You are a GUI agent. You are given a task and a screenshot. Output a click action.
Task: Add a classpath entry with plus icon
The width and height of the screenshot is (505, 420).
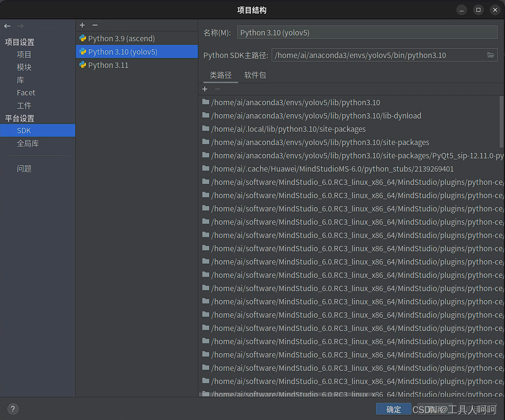(x=205, y=89)
